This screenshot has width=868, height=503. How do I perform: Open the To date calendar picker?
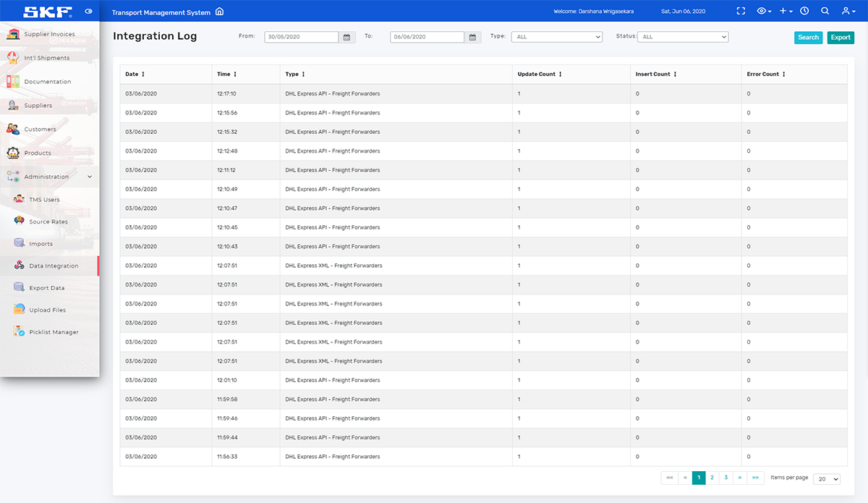point(472,37)
